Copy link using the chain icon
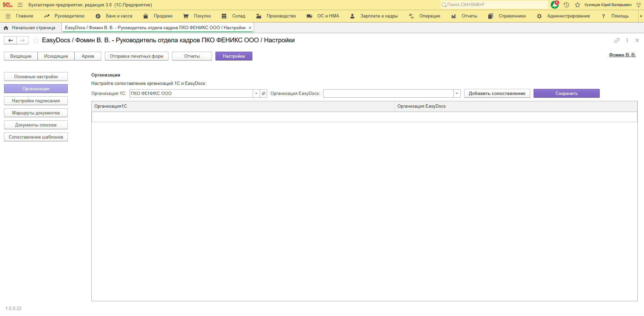 pos(617,40)
